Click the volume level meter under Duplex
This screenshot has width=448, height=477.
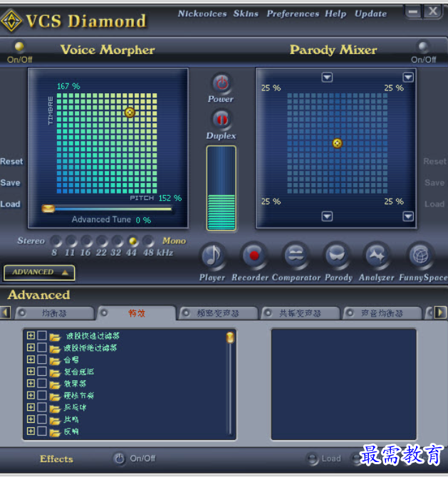(222, 188)
